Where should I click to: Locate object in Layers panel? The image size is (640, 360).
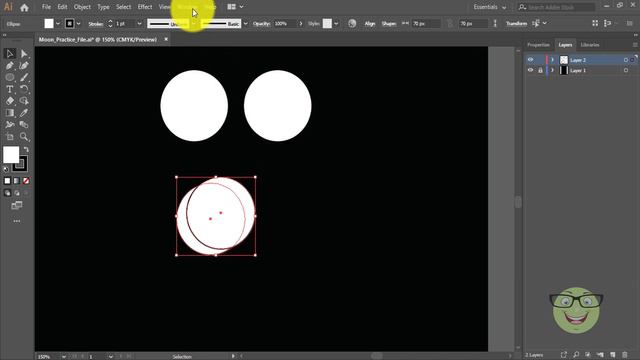576,355
